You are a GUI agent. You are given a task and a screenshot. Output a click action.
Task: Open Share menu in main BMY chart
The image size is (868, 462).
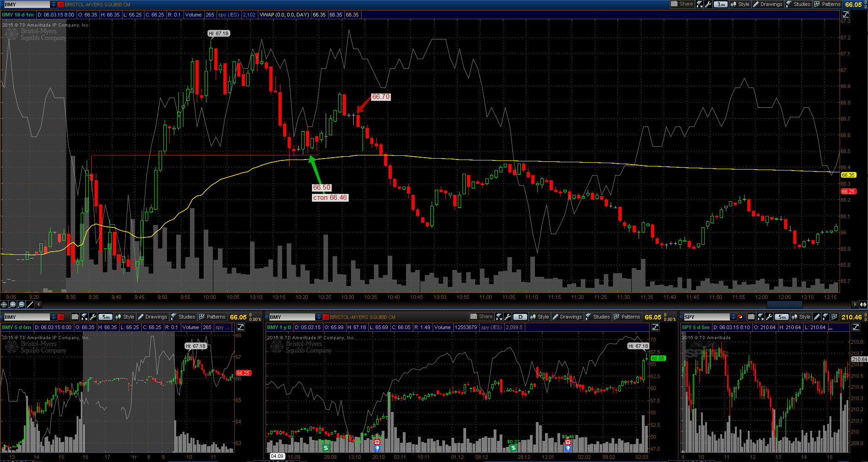(682, 4)
